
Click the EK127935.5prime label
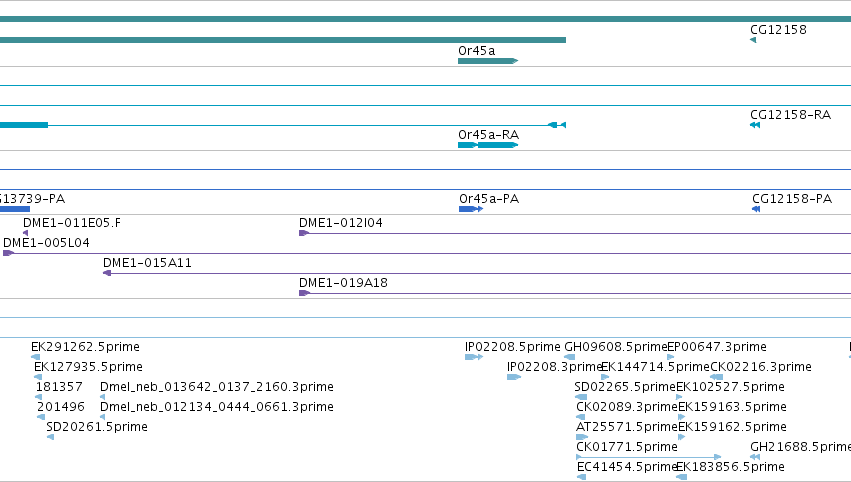pos(88,366)
